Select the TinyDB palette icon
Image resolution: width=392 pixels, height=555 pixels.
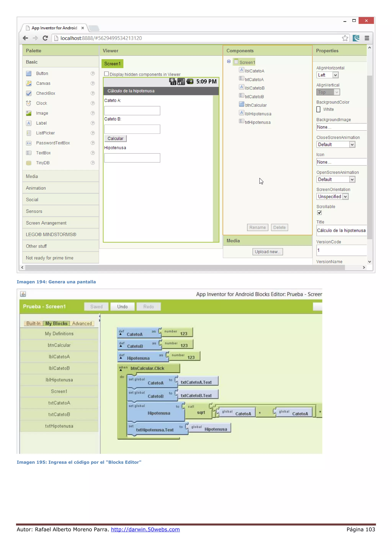pyautogui.click(x=29, y=163)
